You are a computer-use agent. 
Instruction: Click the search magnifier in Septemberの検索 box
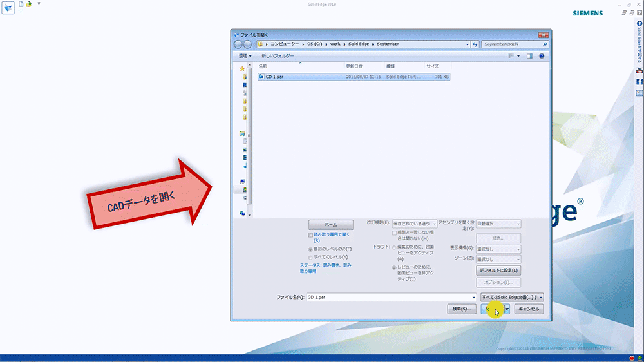(x=545, y=44)
